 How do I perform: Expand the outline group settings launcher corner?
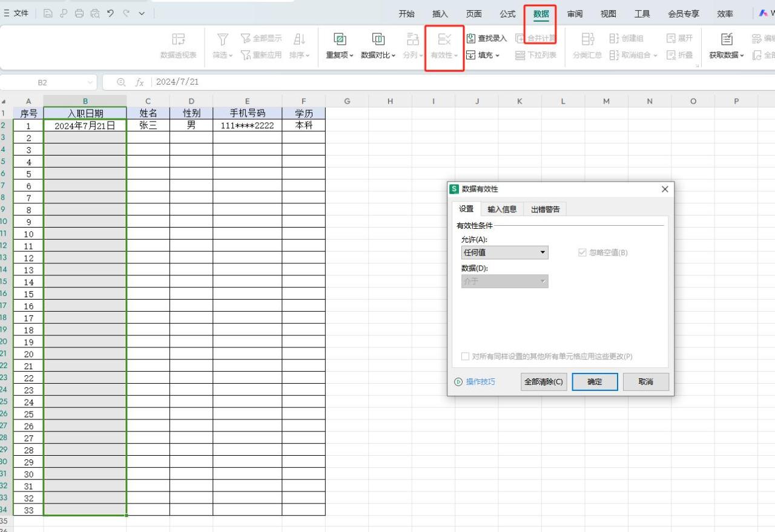coord(697,65)
